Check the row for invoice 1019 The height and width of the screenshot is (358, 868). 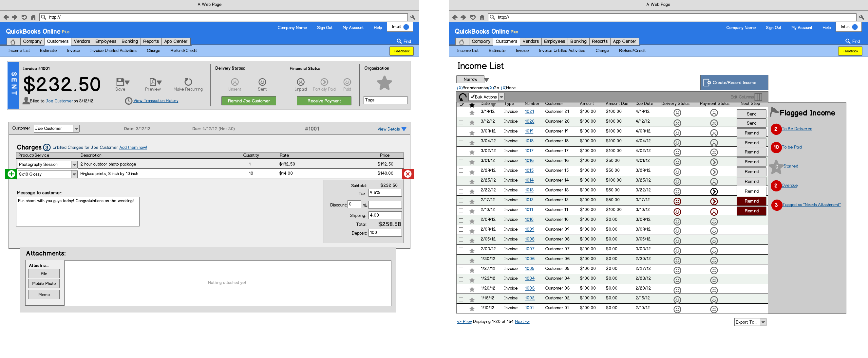[461, 132]
